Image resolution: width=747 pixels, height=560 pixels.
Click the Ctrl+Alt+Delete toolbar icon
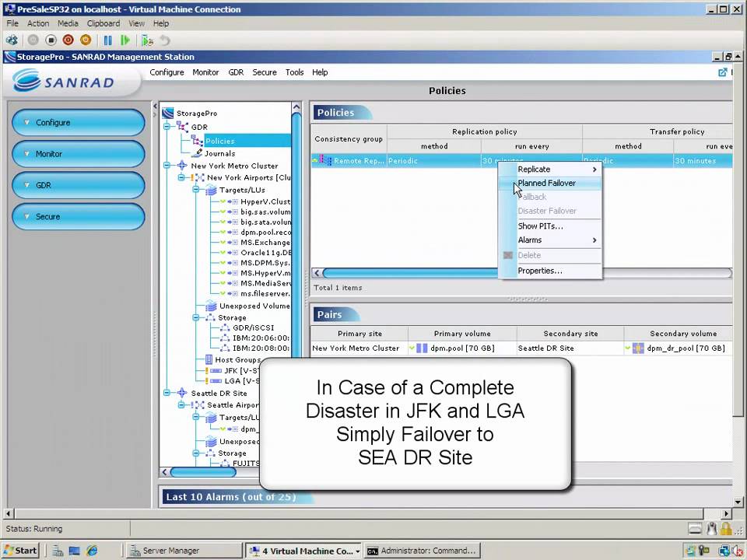point(12,40)
